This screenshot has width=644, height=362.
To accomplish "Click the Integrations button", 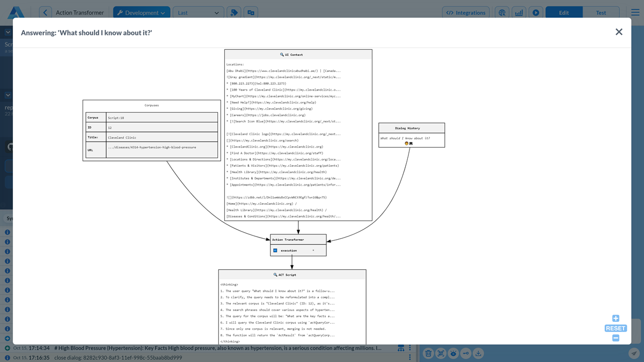I will [x=465, y=12].
